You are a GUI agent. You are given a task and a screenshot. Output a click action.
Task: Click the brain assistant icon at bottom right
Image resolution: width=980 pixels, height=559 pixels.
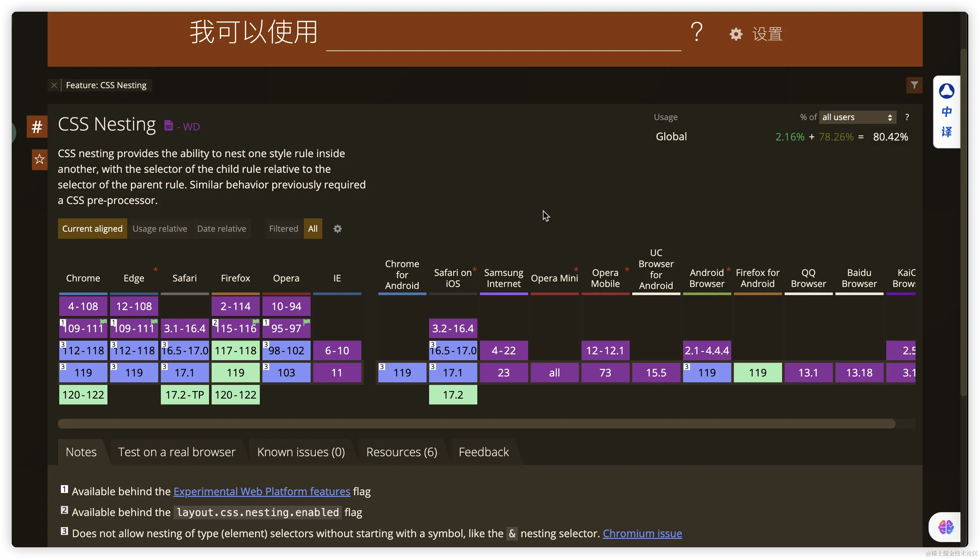(945, 527)
